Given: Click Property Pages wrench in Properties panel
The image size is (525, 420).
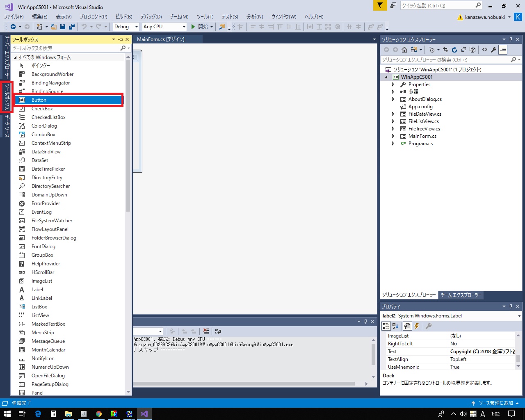Looking at the screenshot, I should tap(429, 326).
